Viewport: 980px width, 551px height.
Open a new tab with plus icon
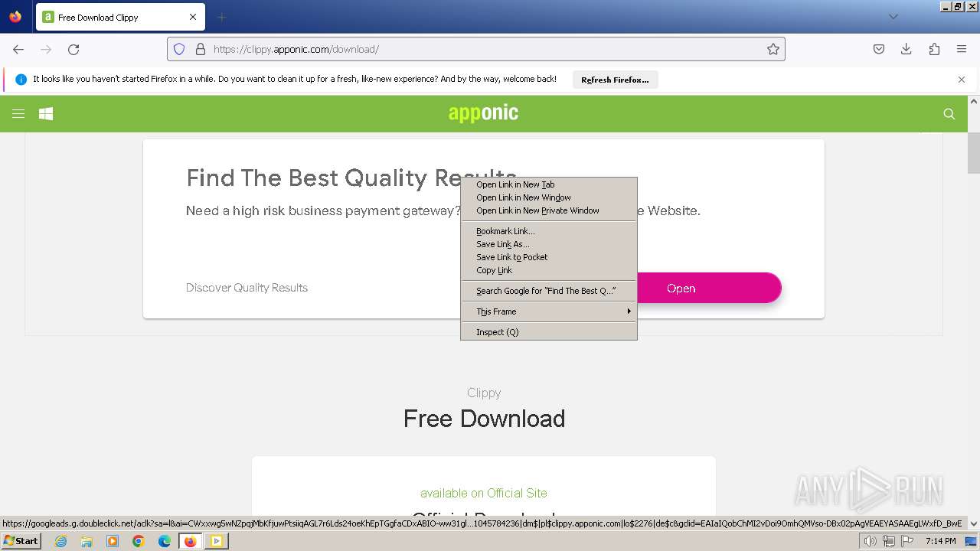click(221, 17)
